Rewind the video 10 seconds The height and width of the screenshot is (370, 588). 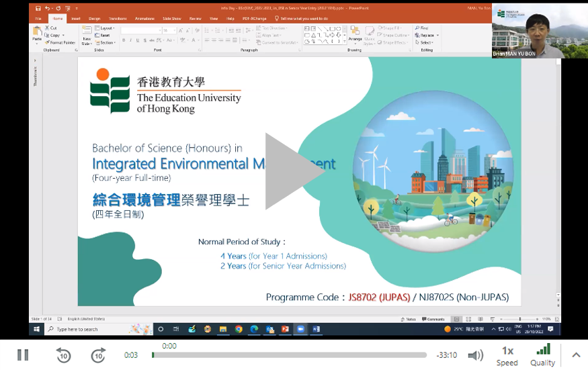click(x=63, y=355)
